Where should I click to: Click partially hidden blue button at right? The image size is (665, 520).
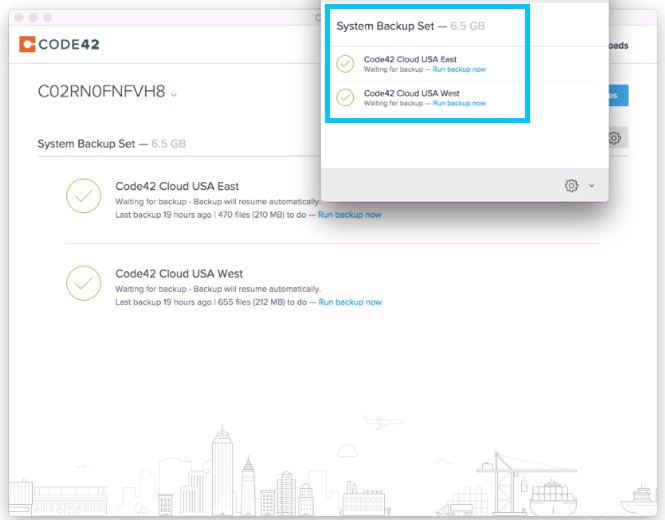(618, 95)
